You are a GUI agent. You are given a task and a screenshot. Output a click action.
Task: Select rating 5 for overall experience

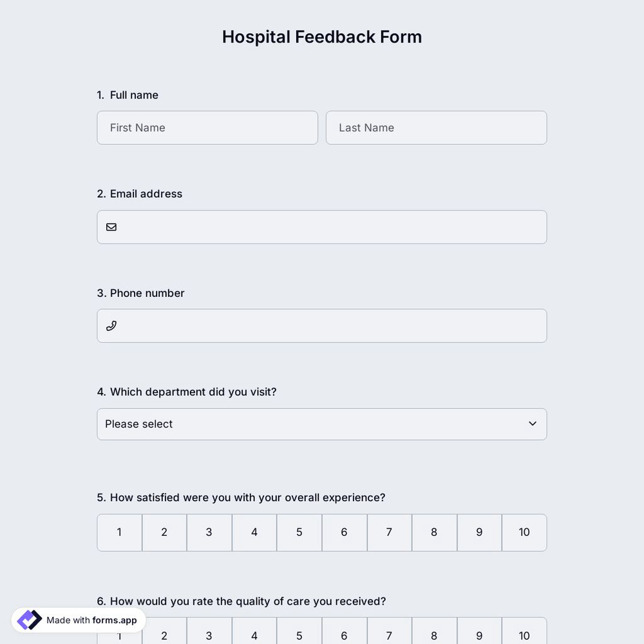click(299, 532)
